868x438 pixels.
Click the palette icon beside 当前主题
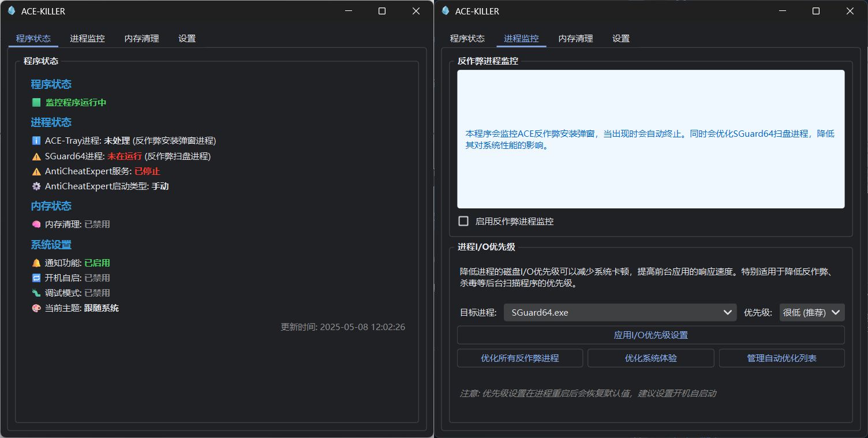(x=36, y=308)
